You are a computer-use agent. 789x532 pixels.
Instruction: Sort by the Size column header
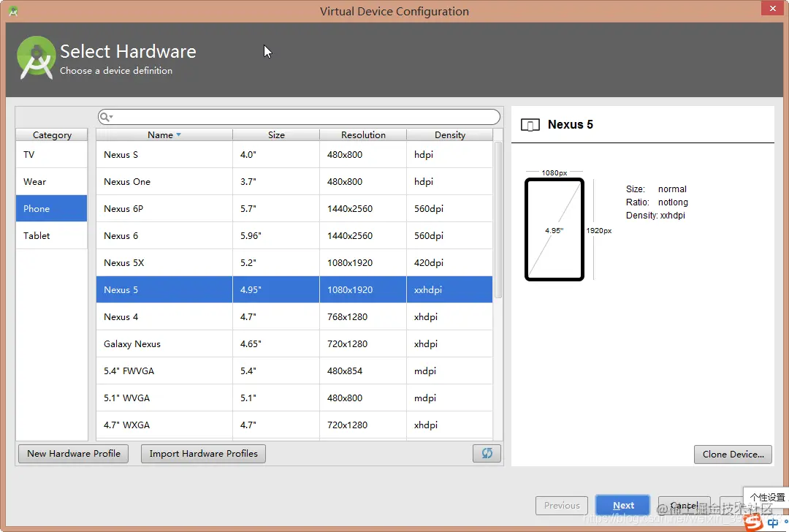click(x=275, y=135)
